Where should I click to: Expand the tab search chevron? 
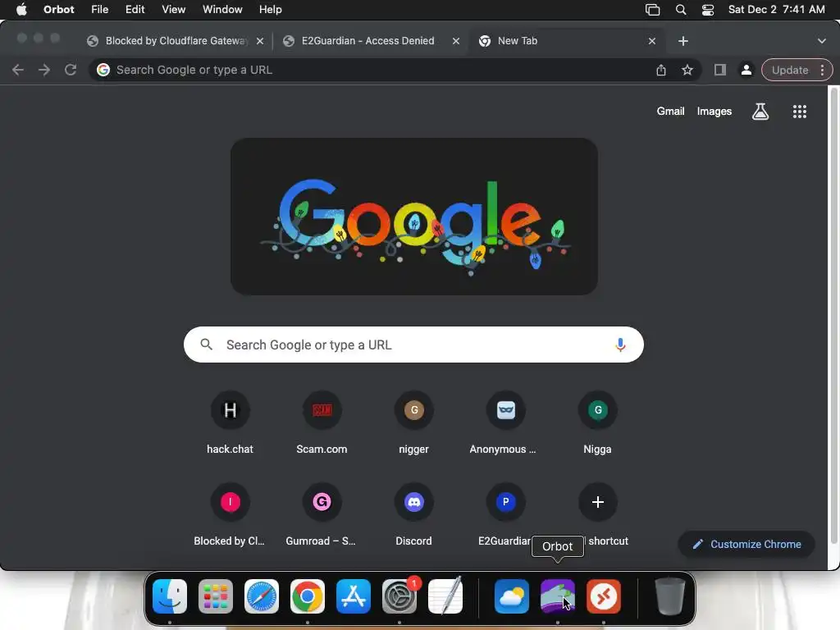pyautogui.click(x=822, y=41)
